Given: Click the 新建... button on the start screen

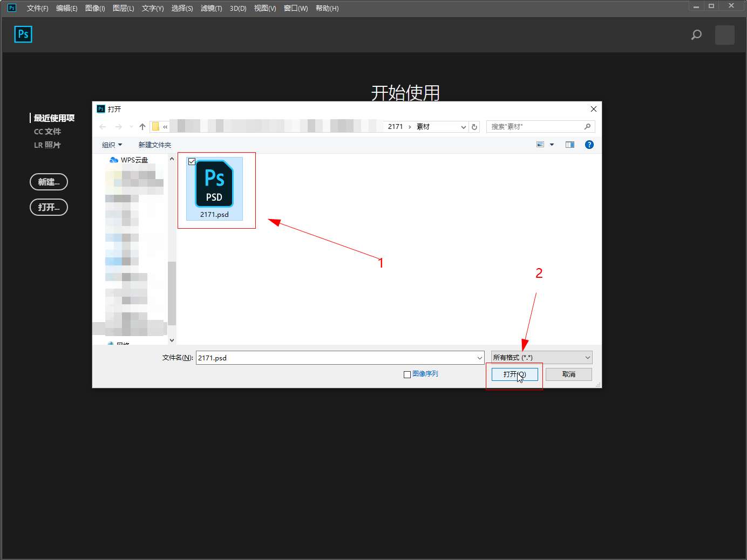Looking at the screenshot, I should click(49, 182).
